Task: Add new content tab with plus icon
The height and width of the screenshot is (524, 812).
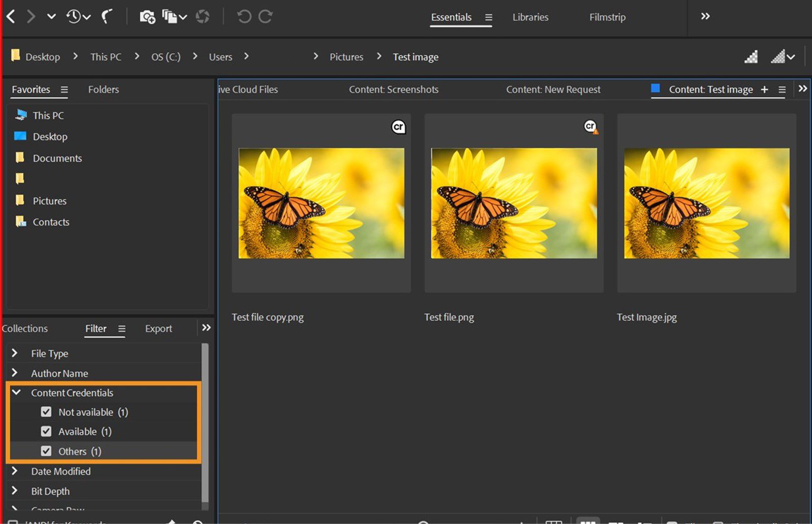Action: [x=764, y=89]
